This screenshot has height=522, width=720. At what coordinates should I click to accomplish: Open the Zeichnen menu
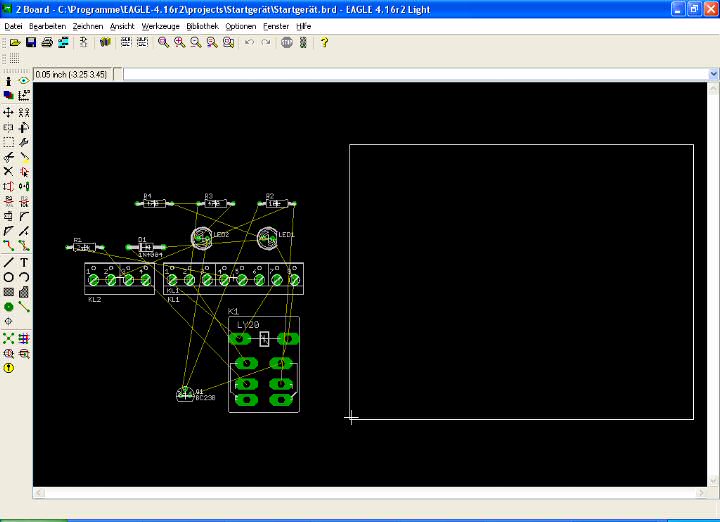(x=88, y=26)
